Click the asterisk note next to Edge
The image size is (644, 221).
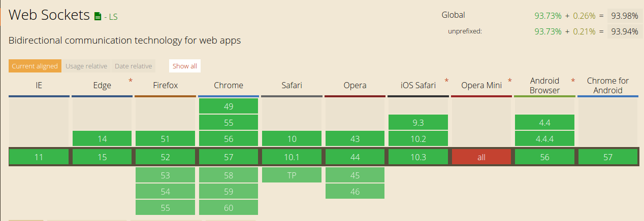pos(131,81)
